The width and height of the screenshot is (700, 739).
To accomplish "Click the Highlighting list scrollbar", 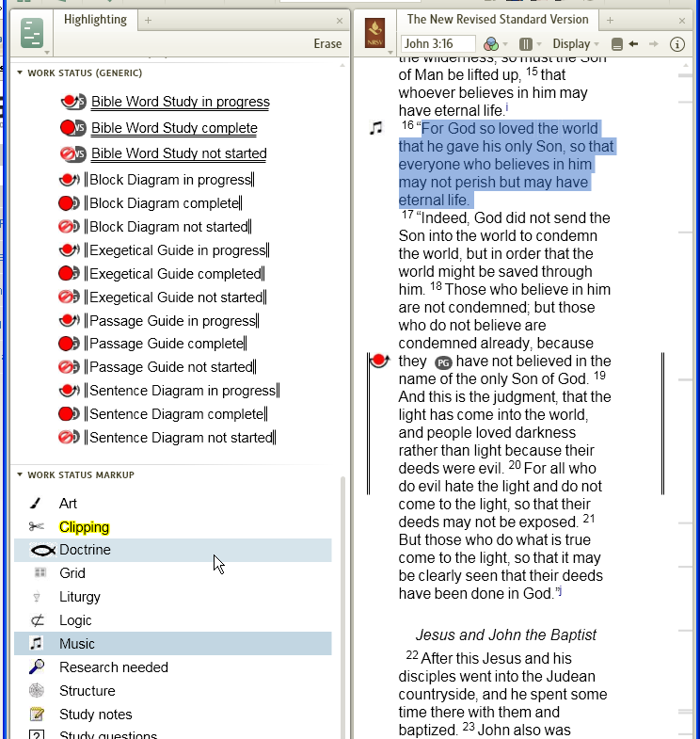I will click(x=342, y=607).
